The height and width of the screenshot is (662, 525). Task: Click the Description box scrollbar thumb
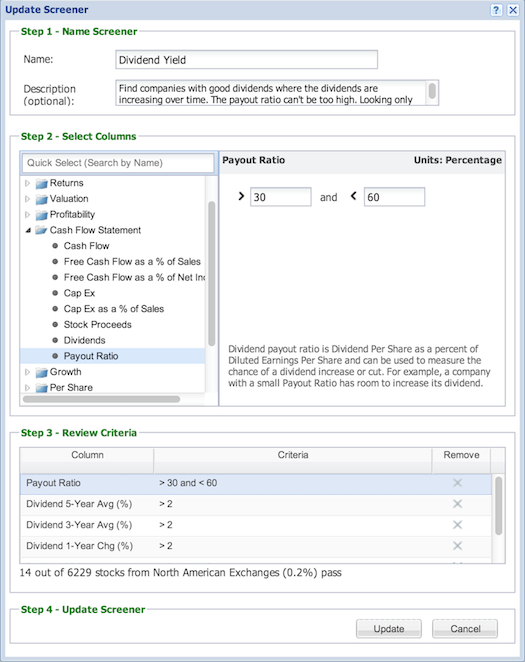click(x=432, y=91)
